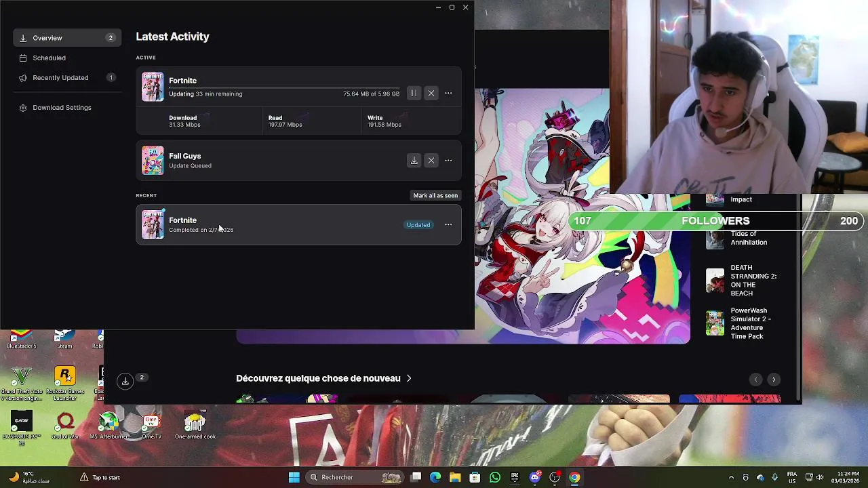
Task: Open more options for Fall Guys
Action: click(x=448, y=161)
